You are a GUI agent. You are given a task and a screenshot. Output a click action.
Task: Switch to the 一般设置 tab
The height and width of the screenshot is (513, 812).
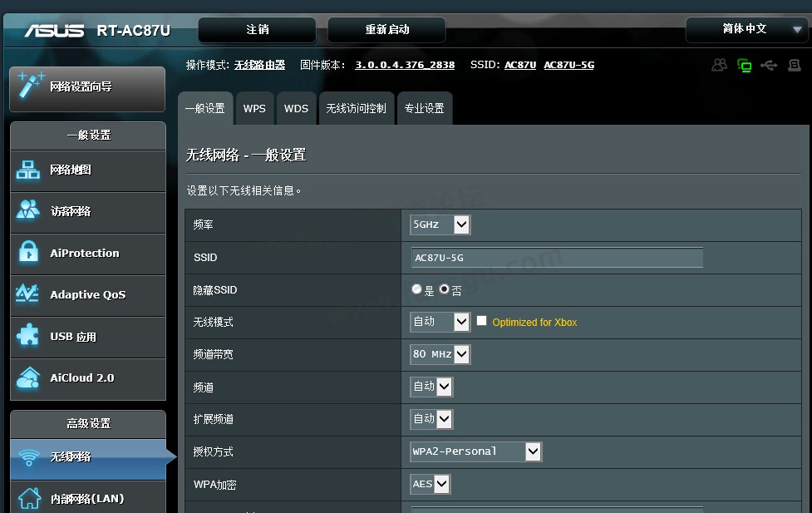coord(205,108)
